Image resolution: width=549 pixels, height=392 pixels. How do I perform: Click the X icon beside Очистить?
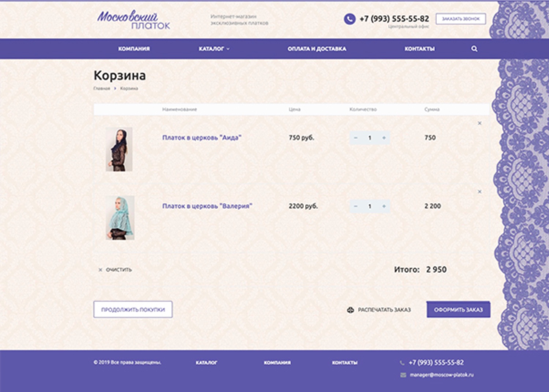click(x=100, y=270)
